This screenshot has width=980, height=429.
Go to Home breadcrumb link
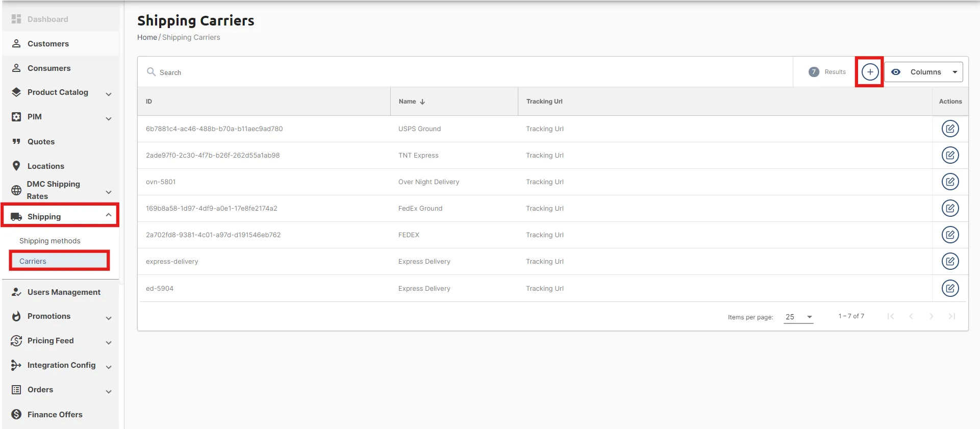(147, 37)
